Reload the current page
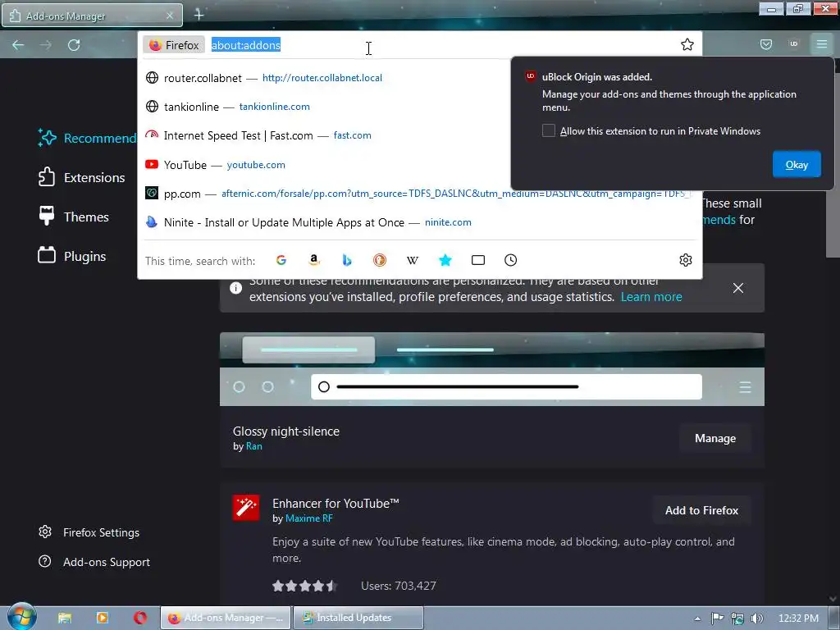This screenshot has height=630, width=840. click(x=74, y=45)
